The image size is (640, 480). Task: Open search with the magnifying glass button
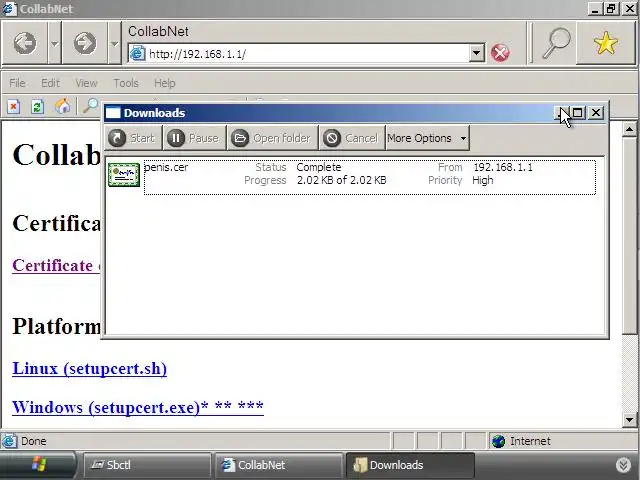pos(555,43)
